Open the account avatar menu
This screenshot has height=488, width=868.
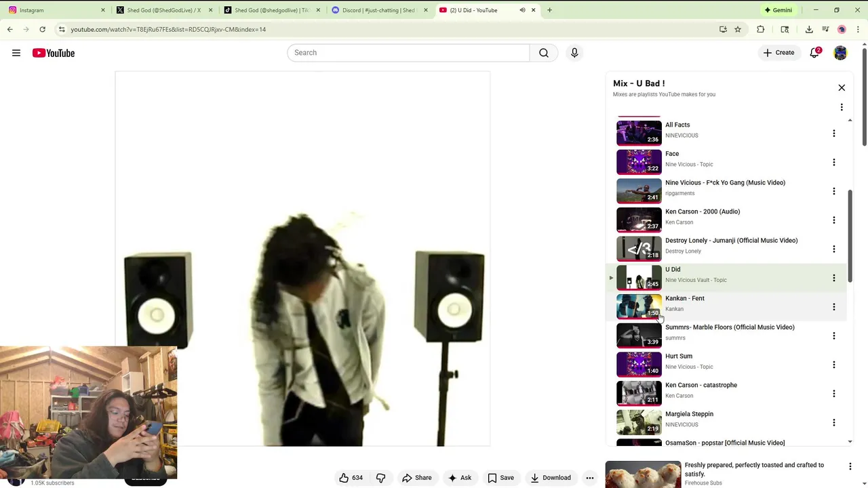840,53
